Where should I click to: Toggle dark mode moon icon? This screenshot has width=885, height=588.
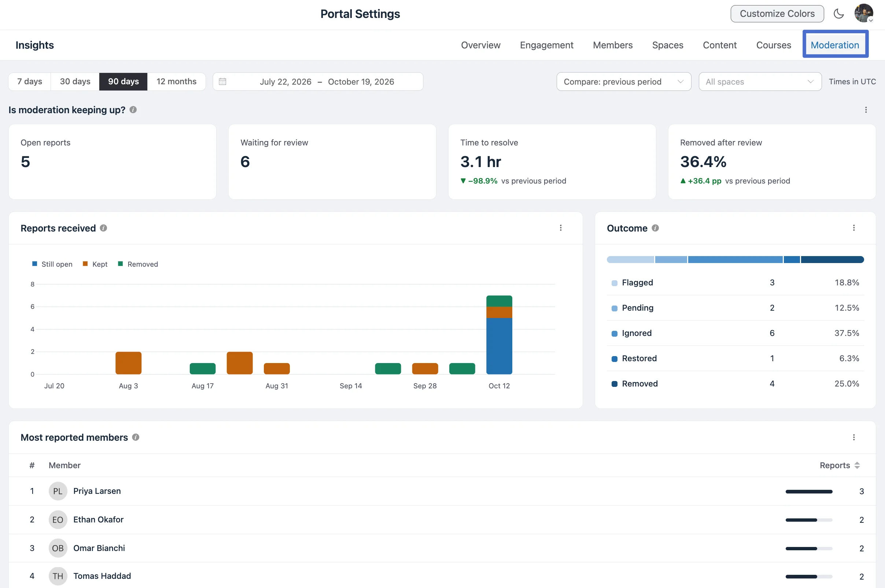838,14
